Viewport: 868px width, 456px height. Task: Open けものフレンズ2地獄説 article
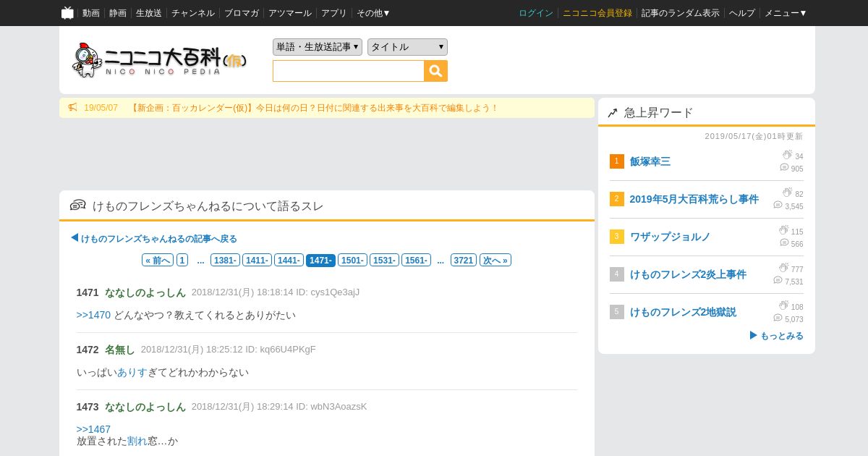[683, 312]
